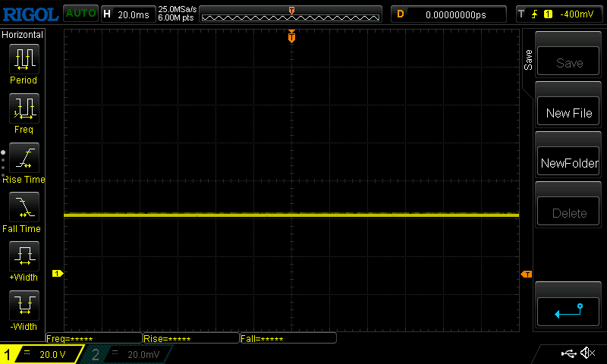Select the Fall Time measurement icon

pos(24,206)
